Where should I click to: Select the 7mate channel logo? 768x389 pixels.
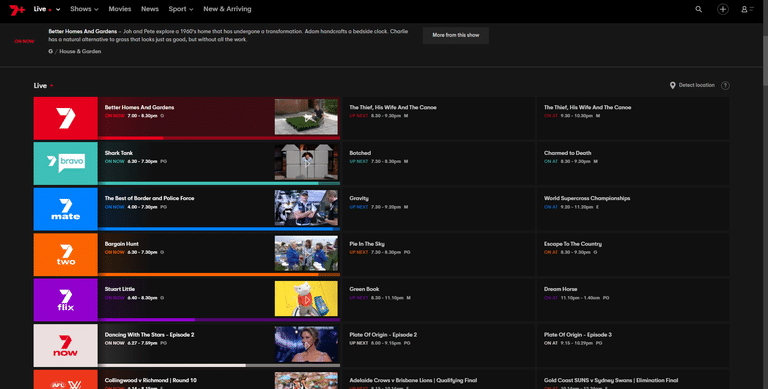(66, 209)
